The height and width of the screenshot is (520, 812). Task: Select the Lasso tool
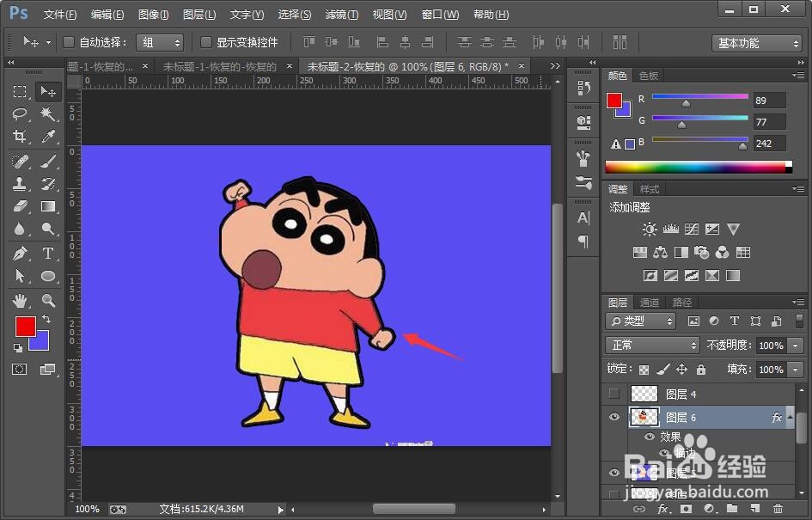(x=20, y=113)
